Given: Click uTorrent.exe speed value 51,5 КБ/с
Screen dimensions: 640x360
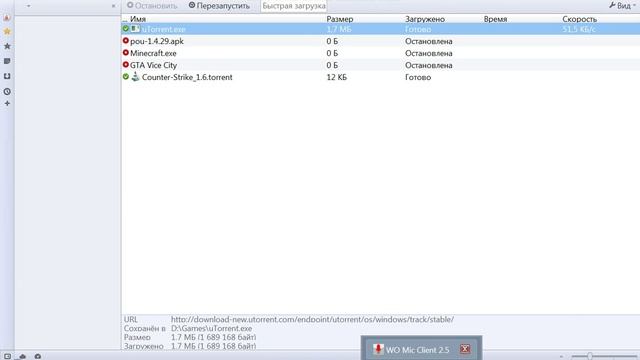Looking at the screenshot, I should click(x=579, y=29).
